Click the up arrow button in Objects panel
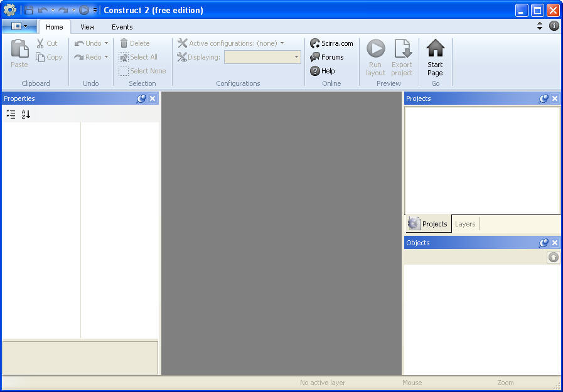The image size is (563, 392). 554,257
